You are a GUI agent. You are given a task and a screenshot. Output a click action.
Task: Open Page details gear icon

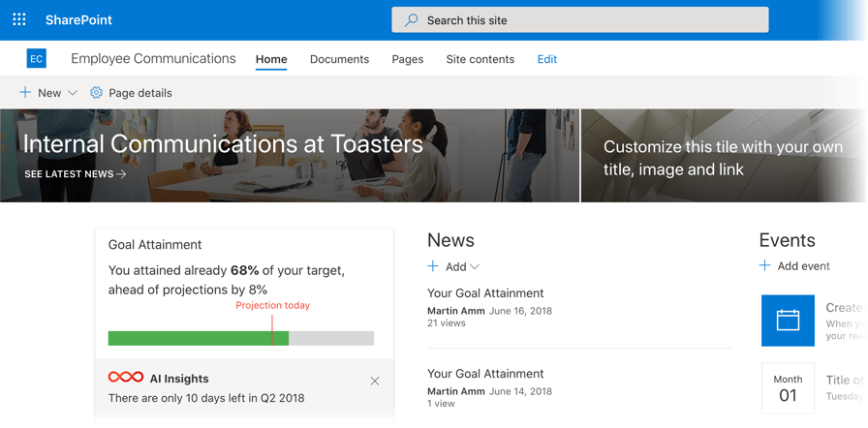(96, 93)
